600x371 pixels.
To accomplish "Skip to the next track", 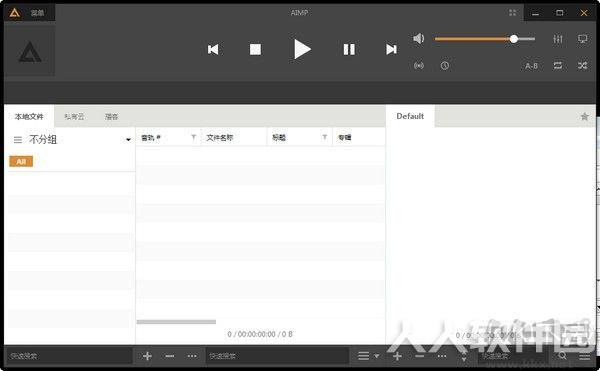I will click(391, 49).
